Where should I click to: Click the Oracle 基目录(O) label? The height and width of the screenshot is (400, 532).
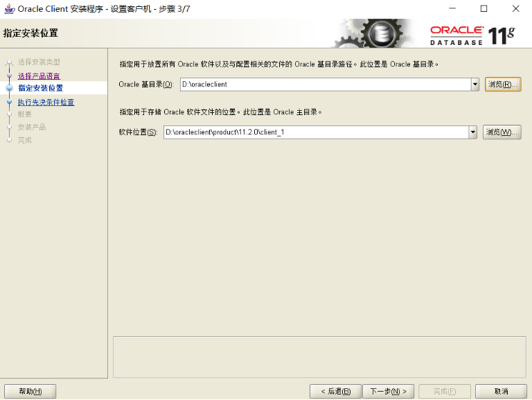(146, 85)
